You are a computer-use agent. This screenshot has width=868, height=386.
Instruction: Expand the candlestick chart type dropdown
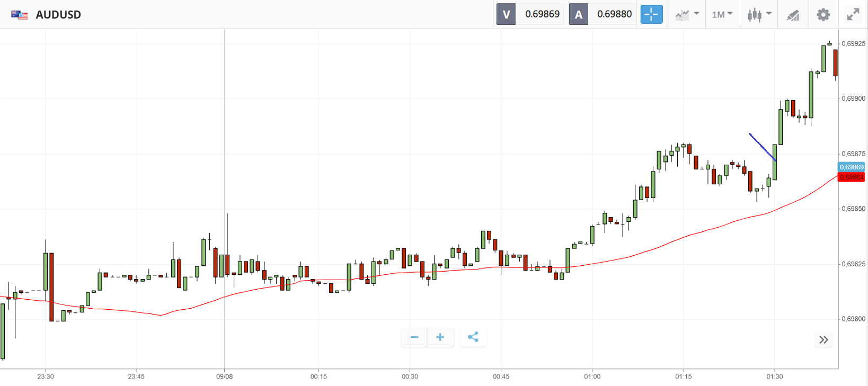pos(759,14)
